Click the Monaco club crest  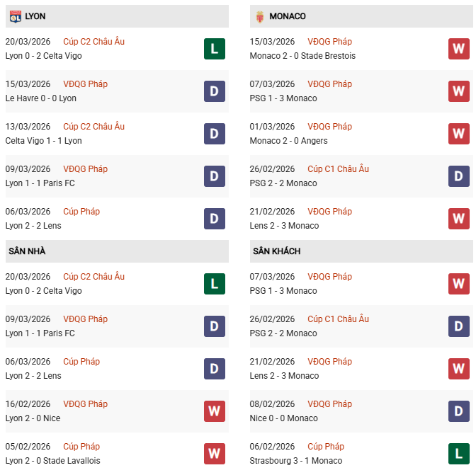click(x=259, y=16)
